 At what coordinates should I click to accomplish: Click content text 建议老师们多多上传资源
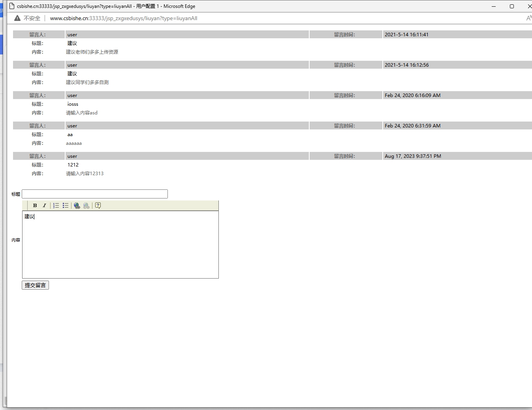pos(92,52)
